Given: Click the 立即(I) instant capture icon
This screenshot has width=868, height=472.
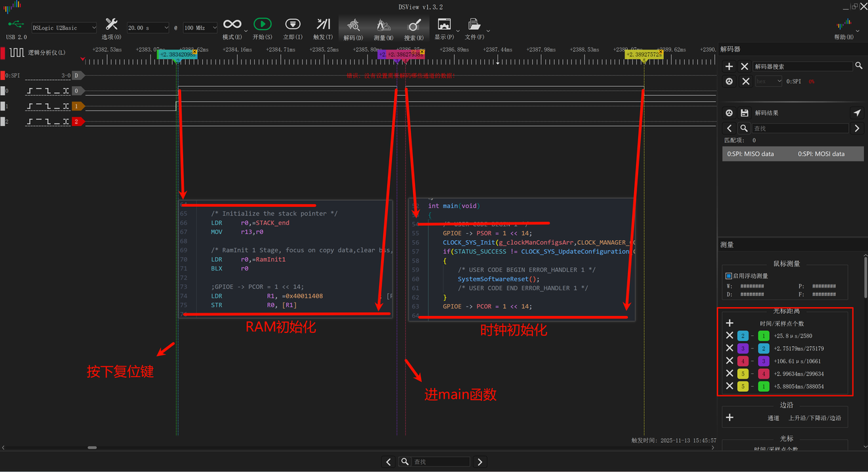Looking at the screenshot, I should click(293, 25).
